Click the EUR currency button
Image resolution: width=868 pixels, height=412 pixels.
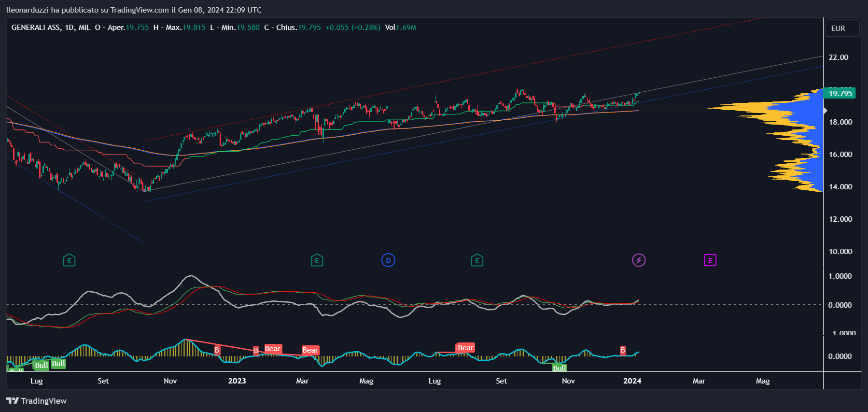coord(842,28)
